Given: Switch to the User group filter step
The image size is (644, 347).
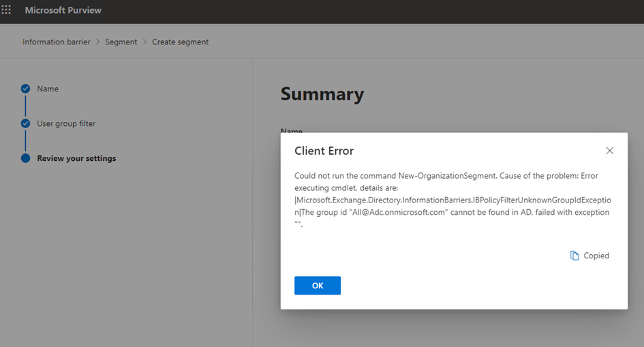Looking at the screenshot, I should click(66, 123).
